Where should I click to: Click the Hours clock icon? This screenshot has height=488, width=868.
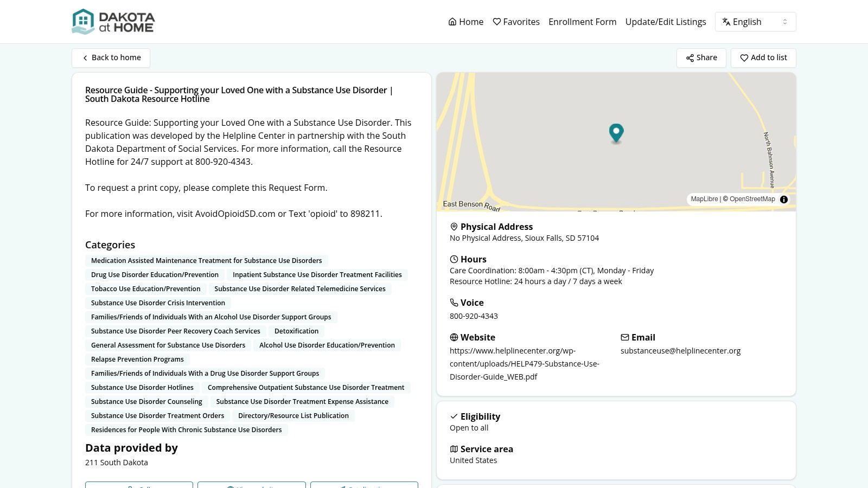[454, 259]
